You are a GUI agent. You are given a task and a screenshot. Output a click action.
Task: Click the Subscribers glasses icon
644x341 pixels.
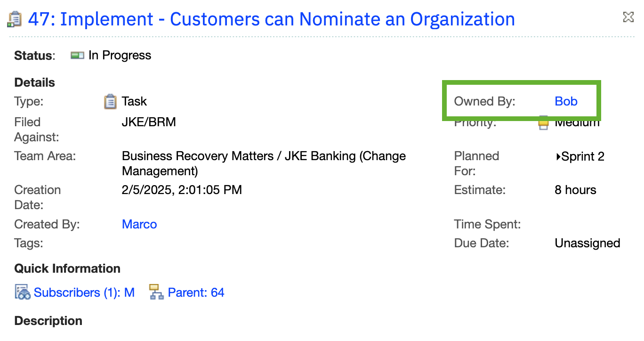[x=23, y=292]
